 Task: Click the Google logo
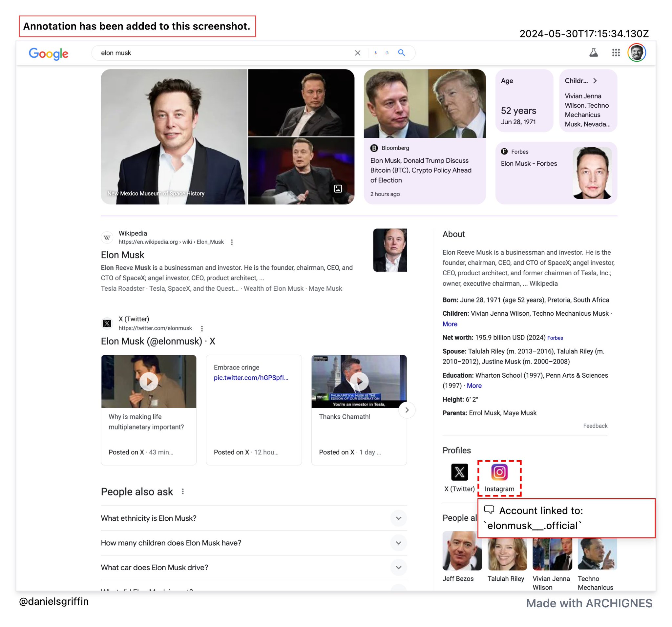48,53
